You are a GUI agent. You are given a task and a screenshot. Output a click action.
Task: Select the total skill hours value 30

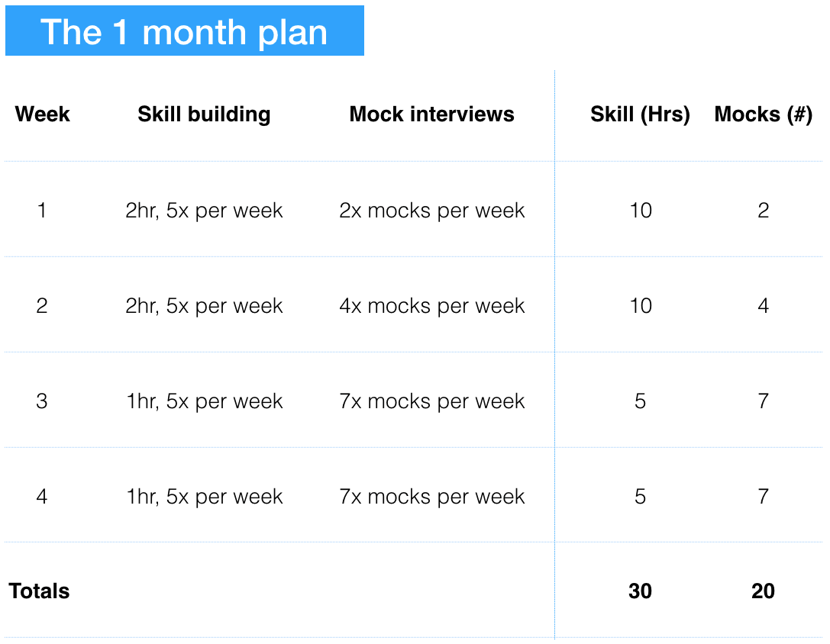[640, 591]
